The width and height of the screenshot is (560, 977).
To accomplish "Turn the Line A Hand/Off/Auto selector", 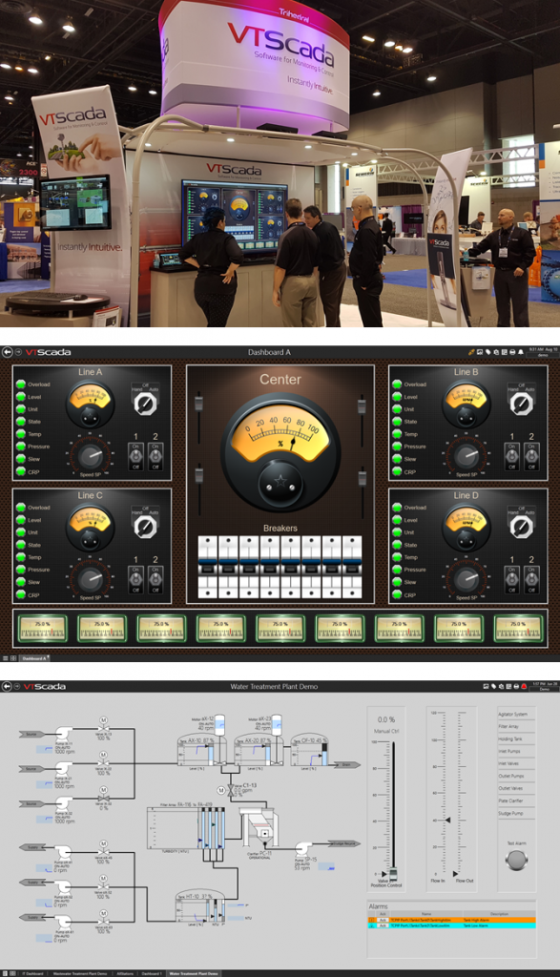I will click(x=145, y=404).
